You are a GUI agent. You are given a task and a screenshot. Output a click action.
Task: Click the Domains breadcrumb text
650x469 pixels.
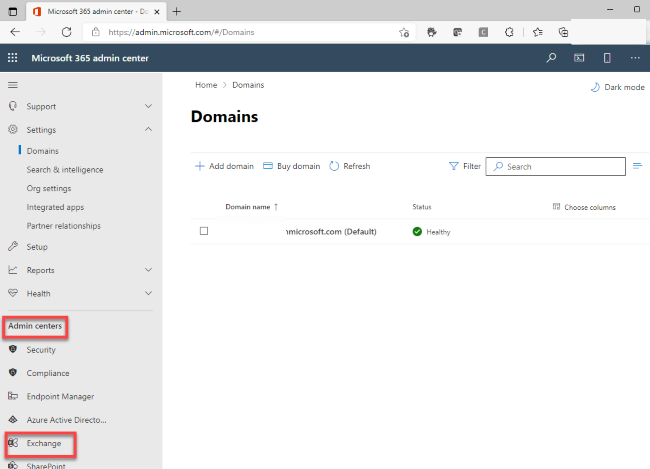[248, 85]
